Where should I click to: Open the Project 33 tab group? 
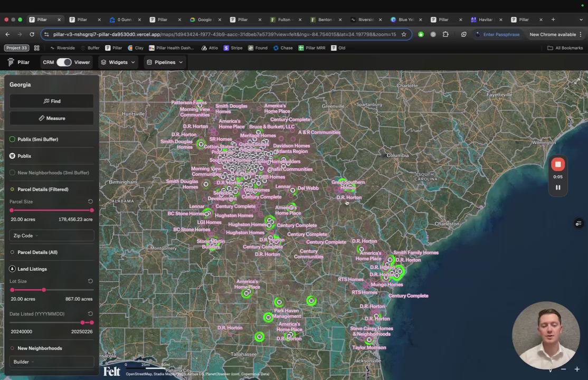click(16, 48)
